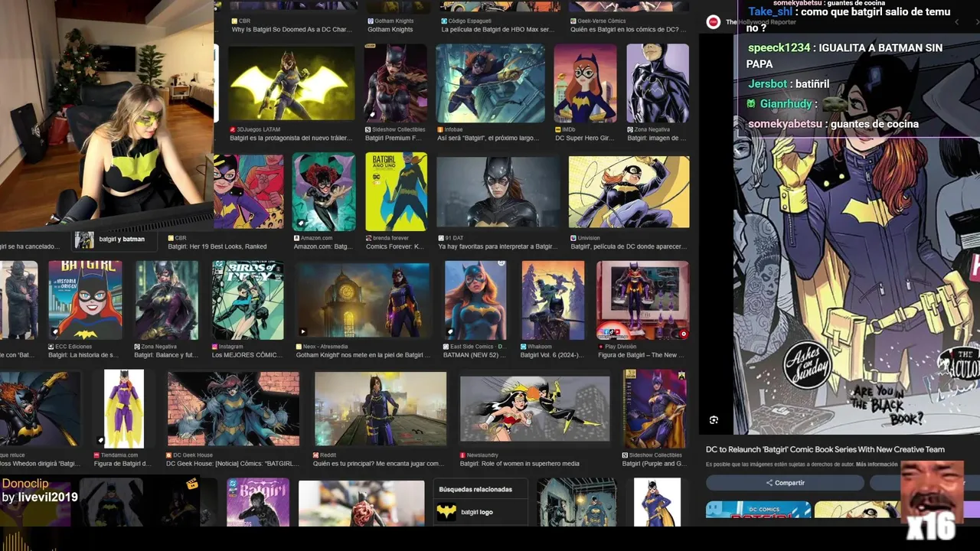Click the ECC Ediciones favicon

pos(51,347)
